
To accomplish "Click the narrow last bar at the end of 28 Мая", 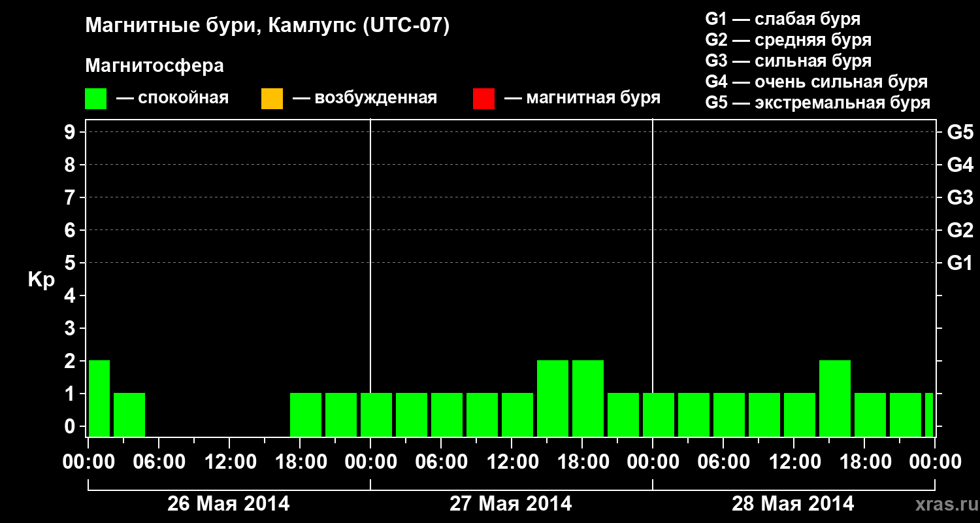I will pos(929,414).
